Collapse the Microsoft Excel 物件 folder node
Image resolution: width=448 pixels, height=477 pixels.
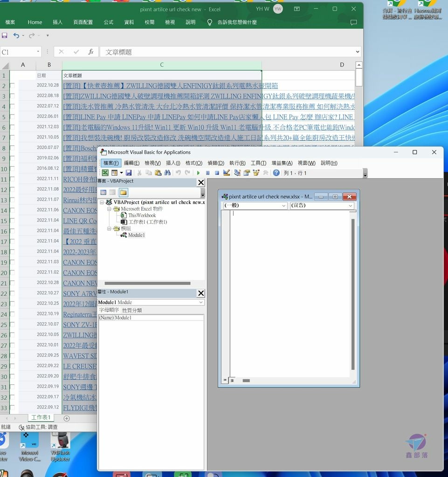point(109,209)
